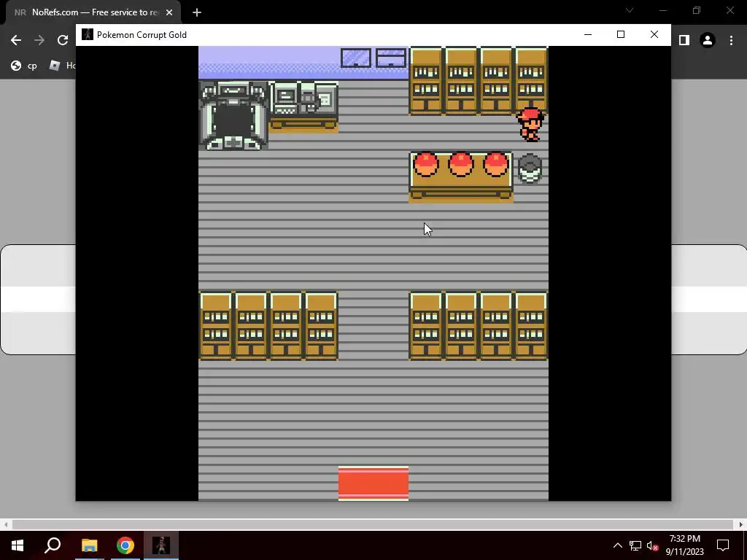Show hidden system tray icons

tap(617, 545)
